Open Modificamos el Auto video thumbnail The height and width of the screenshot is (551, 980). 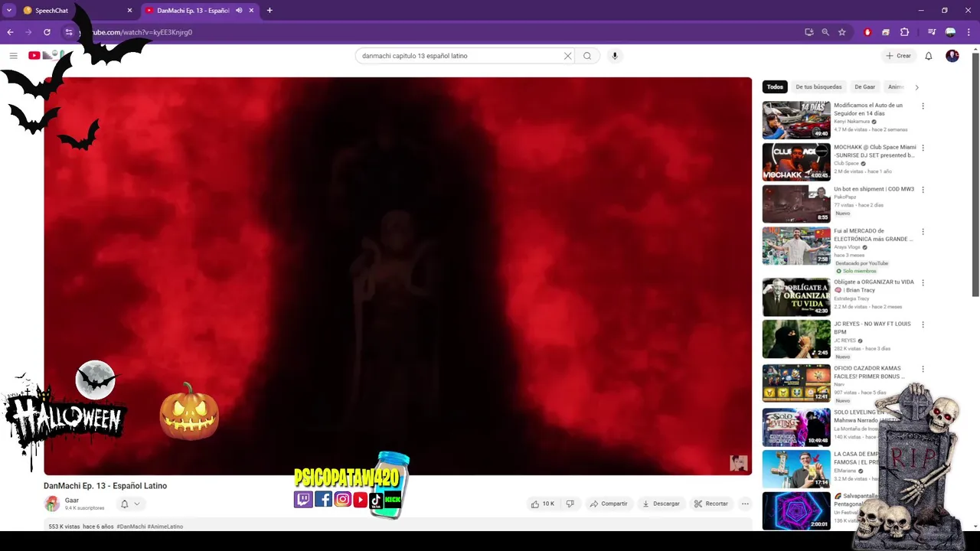point(796,119)
